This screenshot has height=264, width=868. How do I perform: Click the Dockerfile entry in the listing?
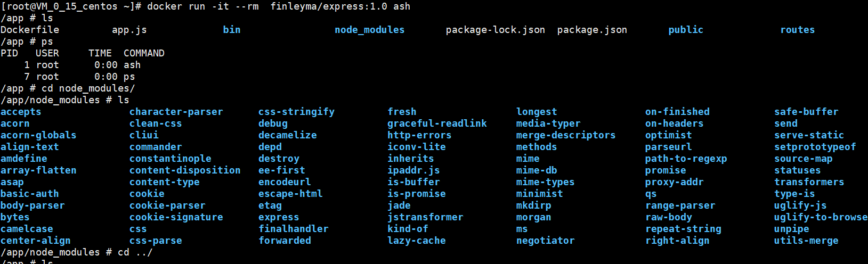point(30,30)
